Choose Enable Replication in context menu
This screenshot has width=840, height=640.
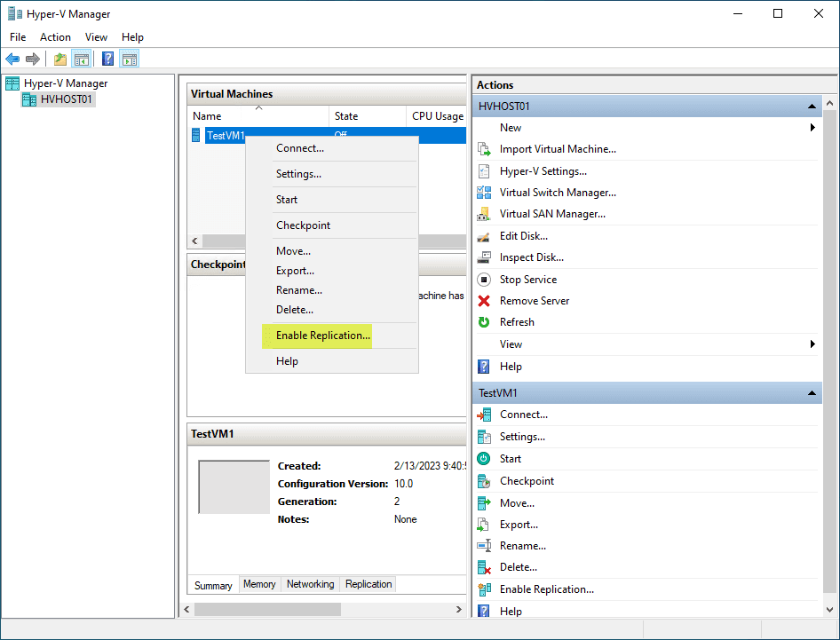(x=331, y=336)
